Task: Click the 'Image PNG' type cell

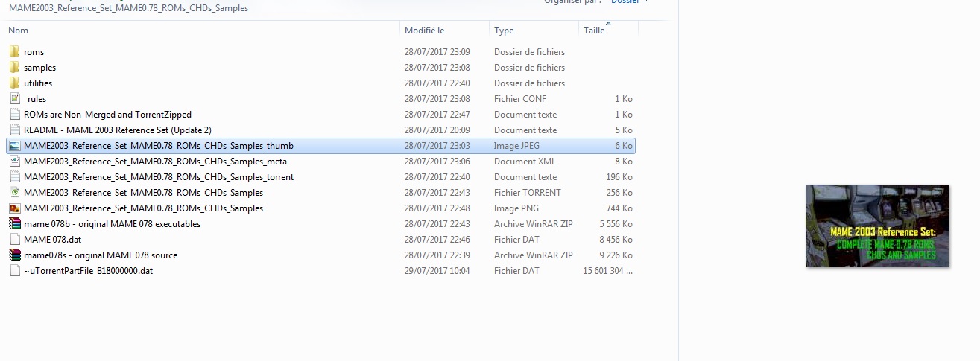Action: pyautogui.click(x=516, y=208)
